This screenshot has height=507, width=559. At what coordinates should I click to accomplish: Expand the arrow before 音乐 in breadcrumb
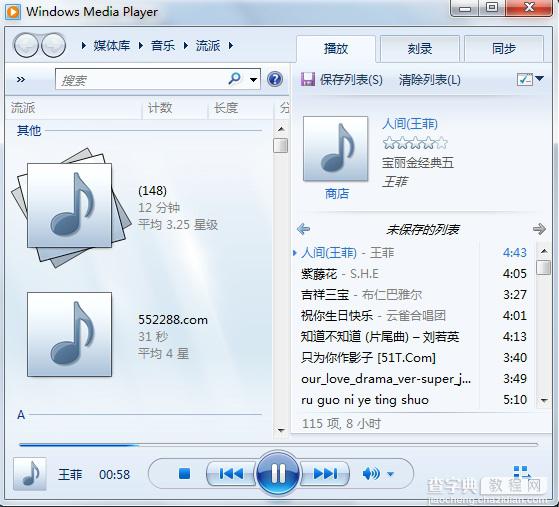click(x=140, y=46)
